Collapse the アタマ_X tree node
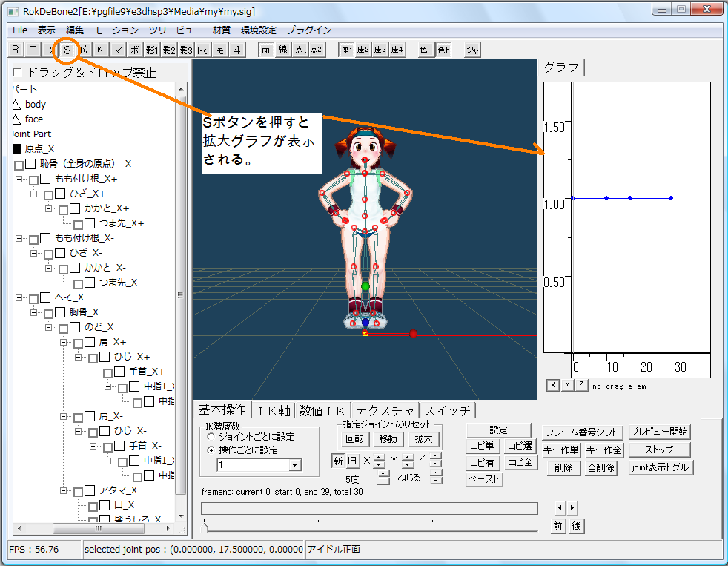This screenshot has width=728, height=566. tap(63, 490)
